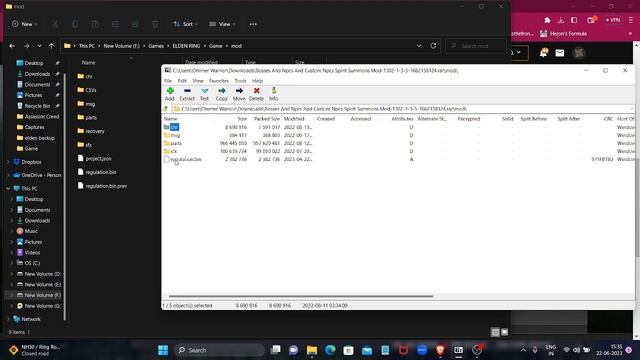Expand the Network tree node
Viewport: 640px width, 360px height.
coord(8,319)
